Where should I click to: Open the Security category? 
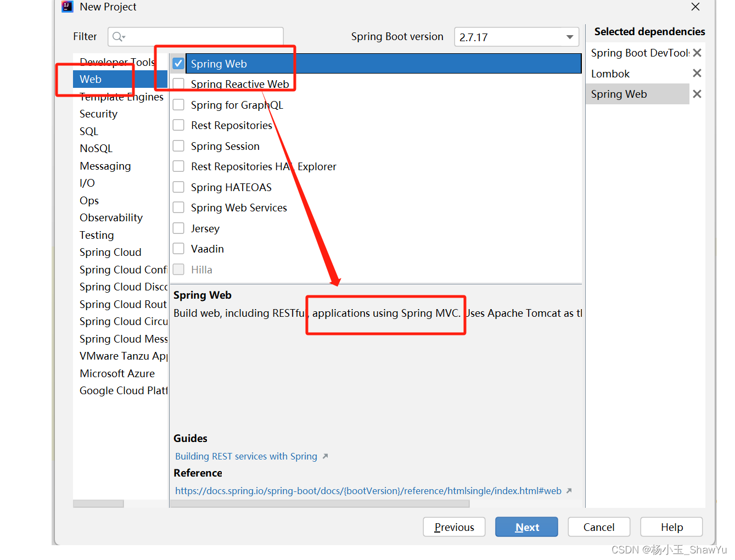(x=98, y=114)
